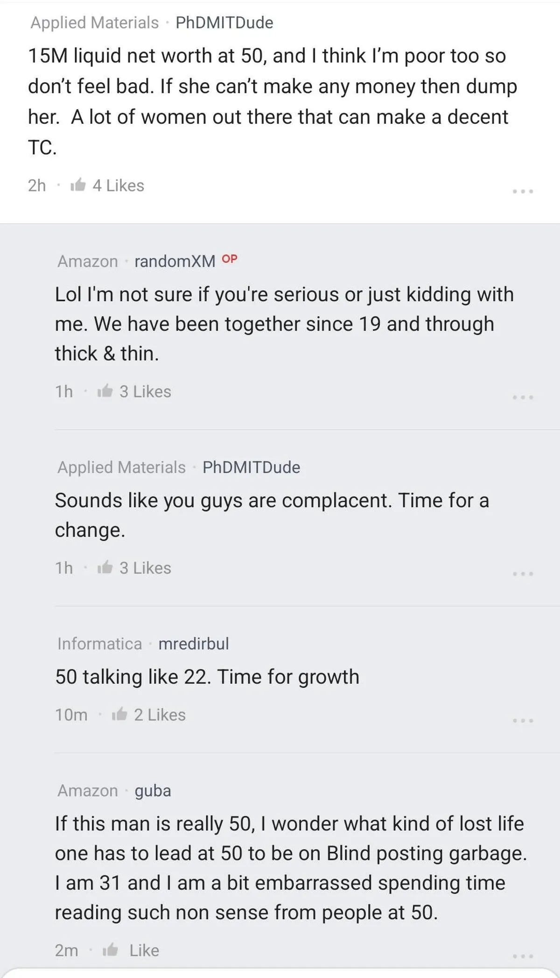Open mredirbul's user profile

point(193,644)
